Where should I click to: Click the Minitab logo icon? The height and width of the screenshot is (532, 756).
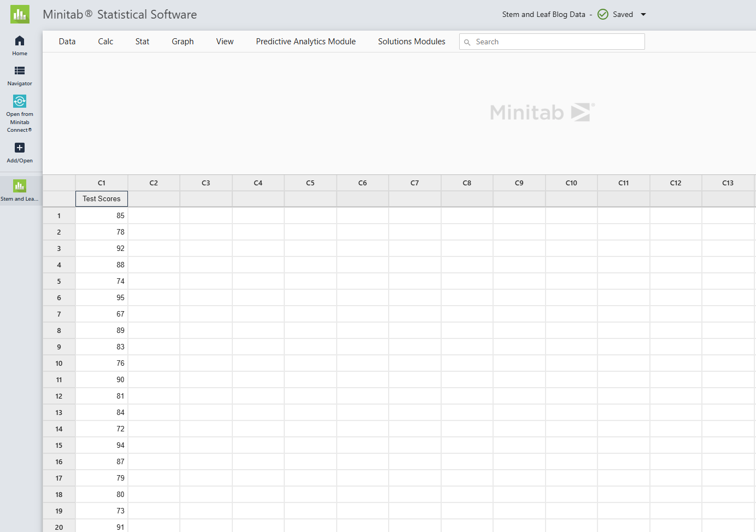click(x=20, y=15)
